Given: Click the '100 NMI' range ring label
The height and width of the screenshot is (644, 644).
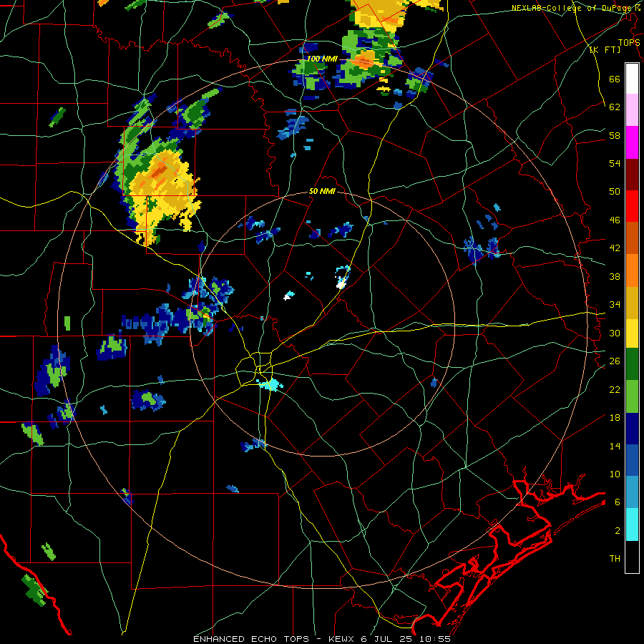Looking at the screenshot, I should 322,59.
